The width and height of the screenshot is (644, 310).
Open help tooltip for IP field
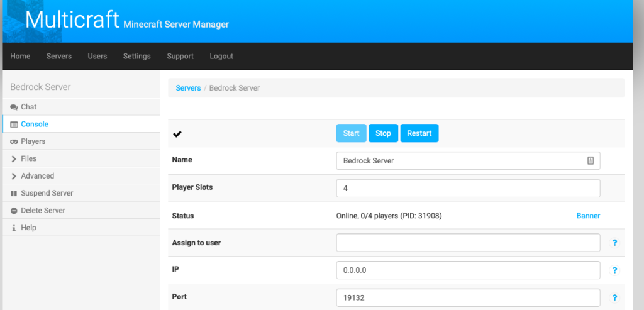coord(614,270)
